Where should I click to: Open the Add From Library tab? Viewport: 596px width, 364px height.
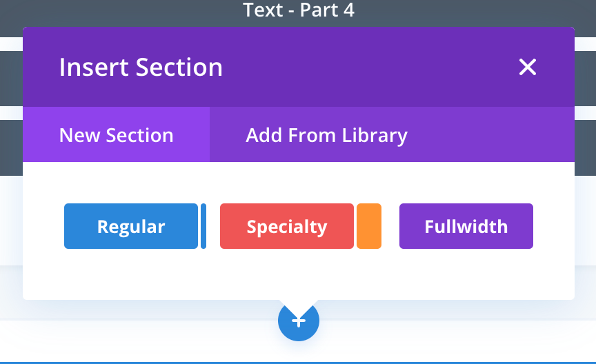(326, 135)
